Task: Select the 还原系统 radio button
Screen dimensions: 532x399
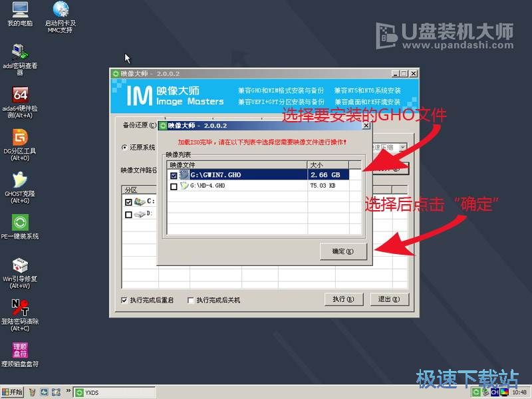Action: coord(124,148)
